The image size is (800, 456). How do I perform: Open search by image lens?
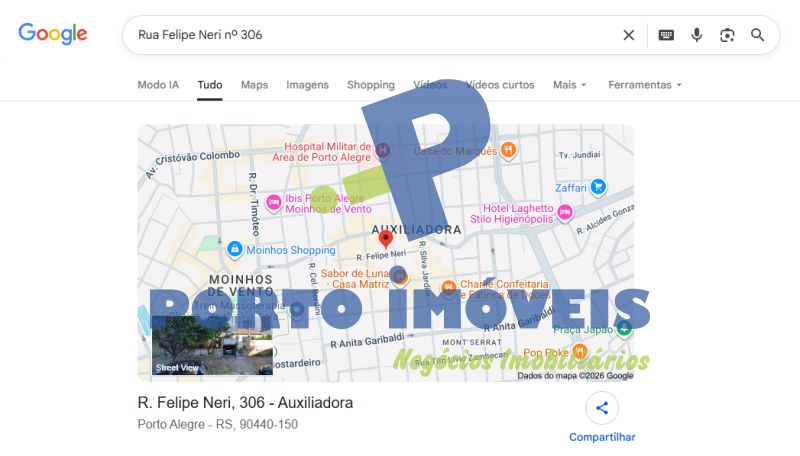coord(727,35)
